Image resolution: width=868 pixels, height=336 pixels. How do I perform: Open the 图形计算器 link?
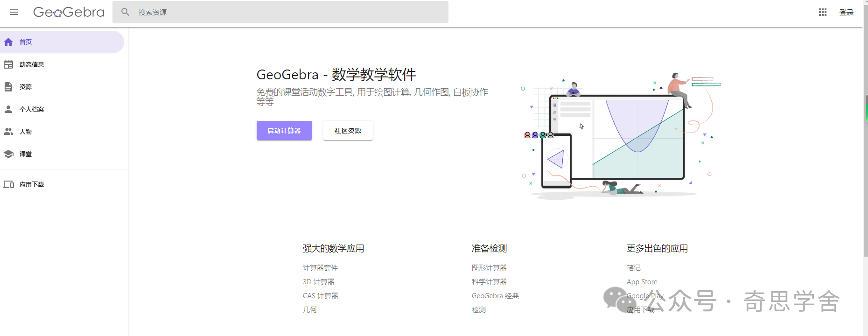coord(489,268)
